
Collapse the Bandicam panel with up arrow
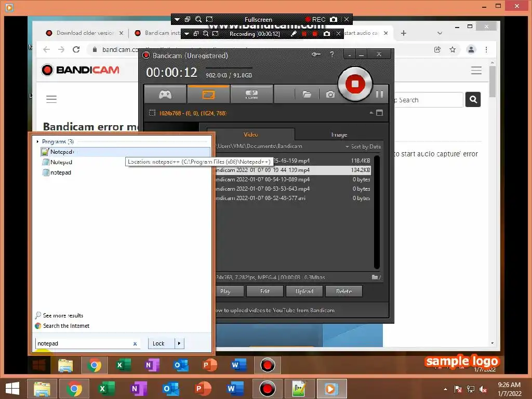pyautogui.click(x=371, y=113)
